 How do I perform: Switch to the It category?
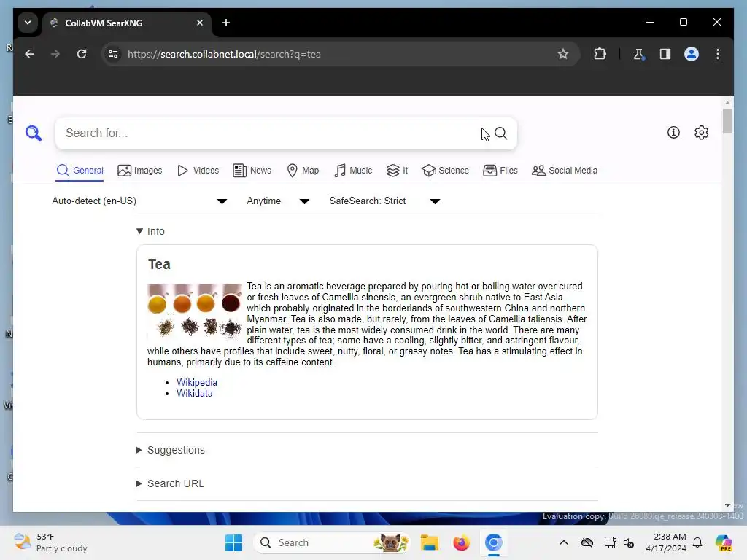pyautogui.click(x=398, y=171)
